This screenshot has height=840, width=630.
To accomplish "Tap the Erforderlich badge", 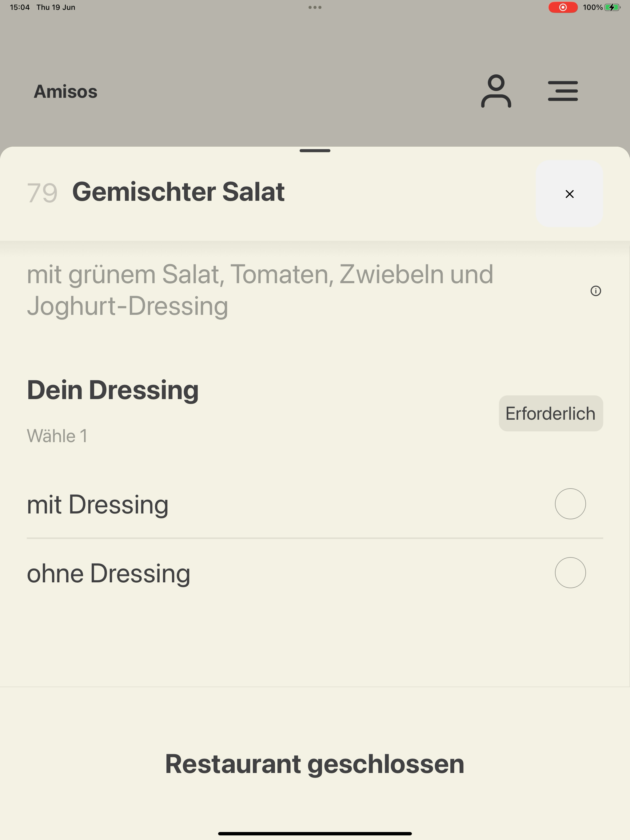I will coord(551,414).
